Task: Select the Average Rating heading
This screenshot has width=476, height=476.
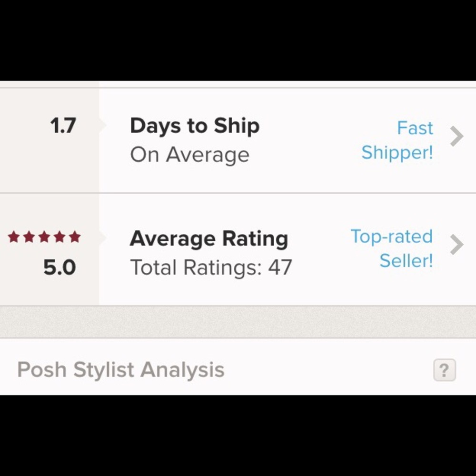Action: tap(209, 239)
